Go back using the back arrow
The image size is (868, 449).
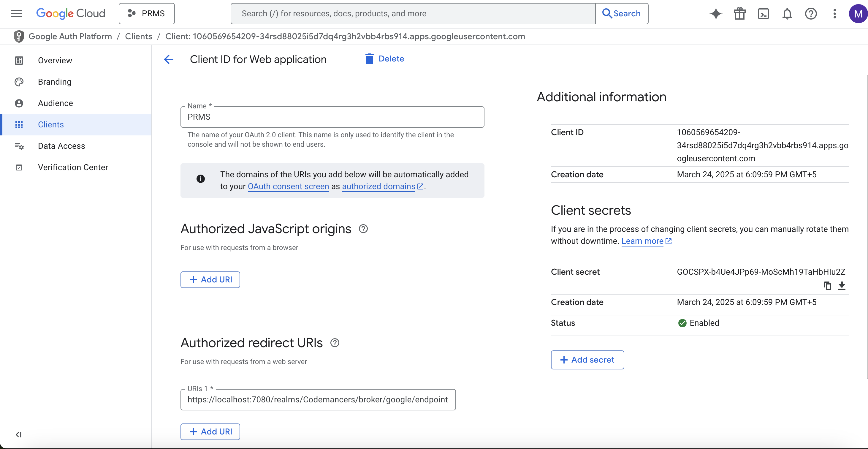pos(169,59)
